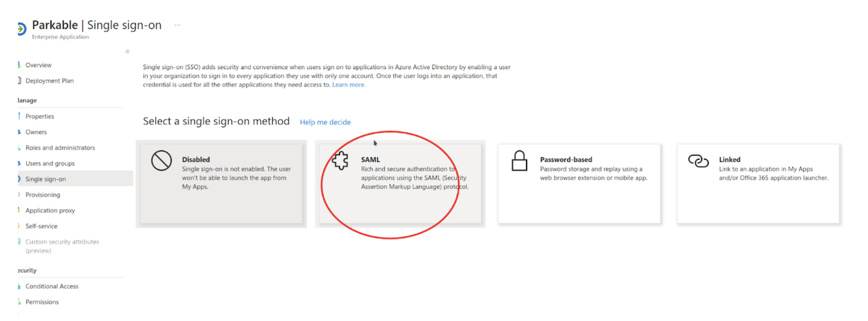
Task: Click the SAML puzzle piece icon
Action: (340, 160)
